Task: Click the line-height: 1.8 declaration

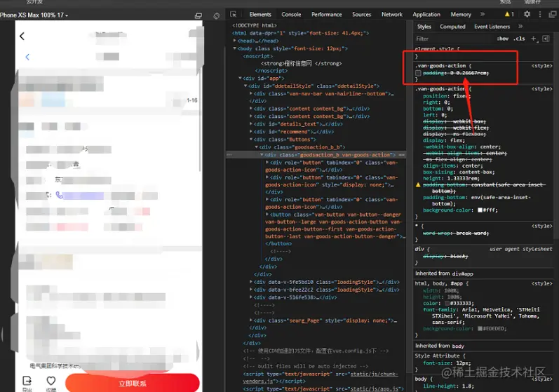Action: [448, 386]
